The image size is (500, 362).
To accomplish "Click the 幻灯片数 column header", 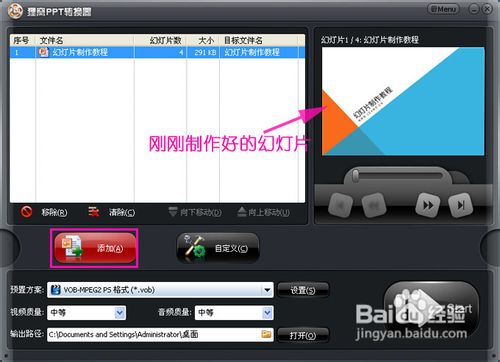I will [x=160, y=41].
